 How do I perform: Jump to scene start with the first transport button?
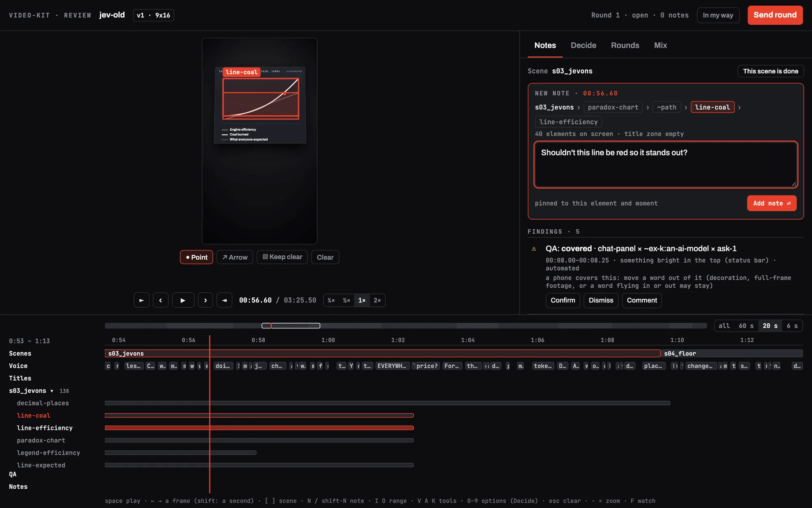pos(141,300)
